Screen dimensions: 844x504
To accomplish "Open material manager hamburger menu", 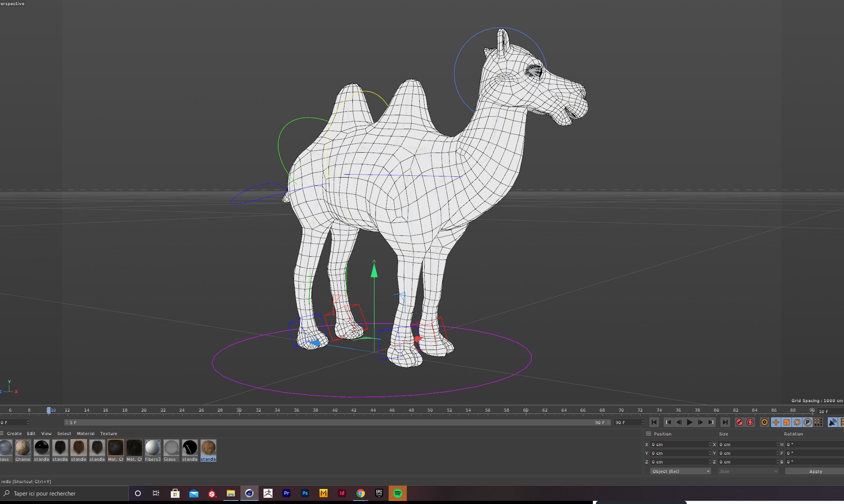I will [2, 433].
